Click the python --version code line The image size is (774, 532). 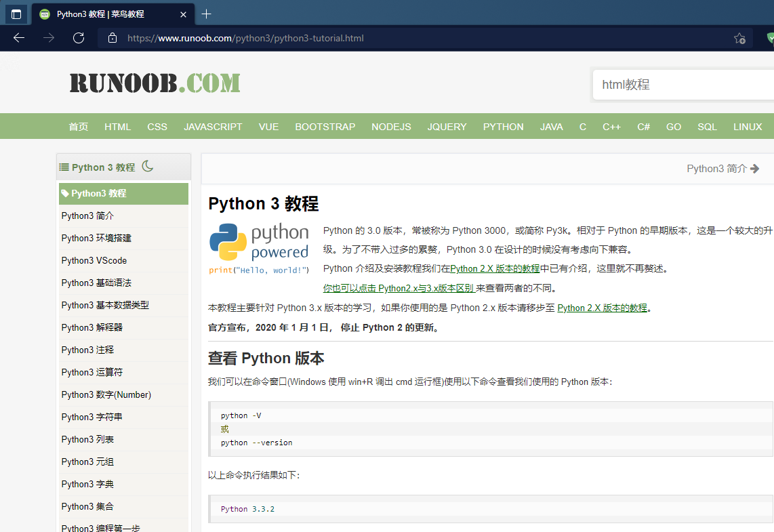coord(257,443)
